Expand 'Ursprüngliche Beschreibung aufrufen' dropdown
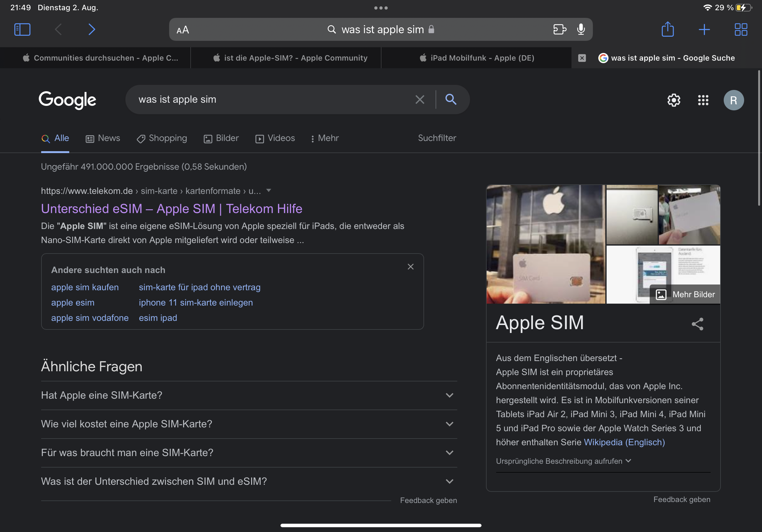Image resolution: width=762 pixels, height=532 pixels. 563,461
